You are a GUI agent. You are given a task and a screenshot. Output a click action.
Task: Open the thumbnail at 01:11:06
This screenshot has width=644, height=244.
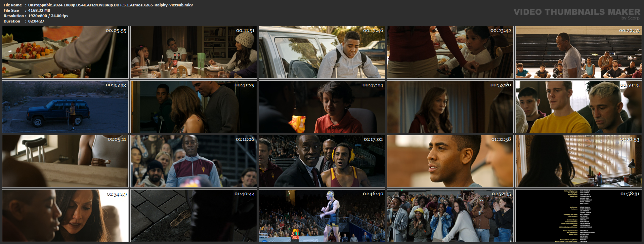pos(194,161)
